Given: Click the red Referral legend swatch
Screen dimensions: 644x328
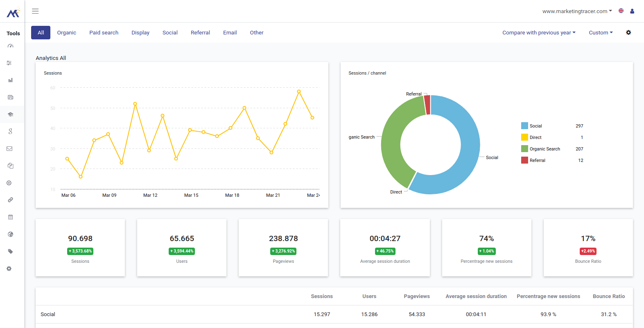Looking at the screenshot, I should (x=524, y=160).
